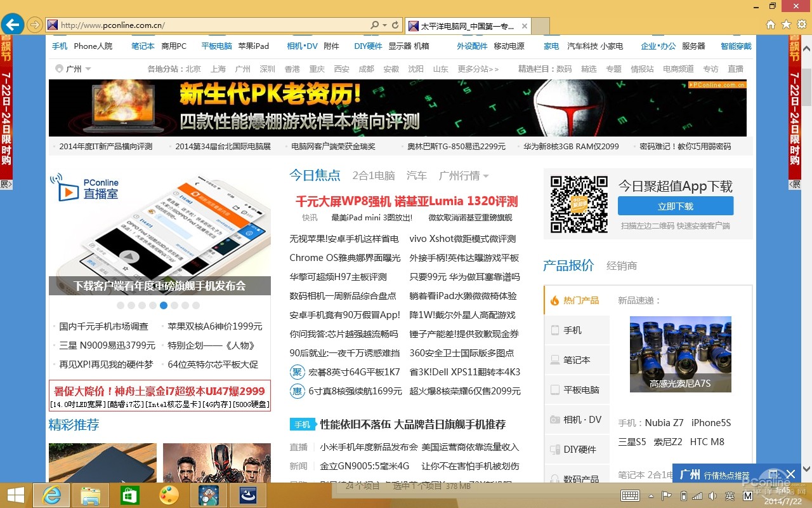The width and height of the screenshot is (812, 508).
Task: Switch to 汽车 tab
Action: (x=417, y=176)
